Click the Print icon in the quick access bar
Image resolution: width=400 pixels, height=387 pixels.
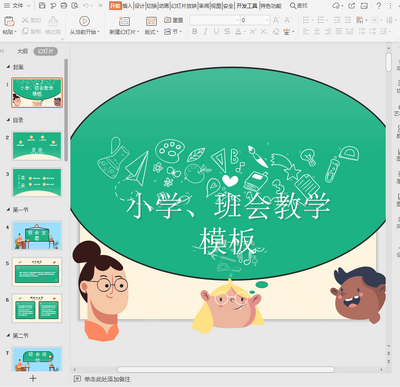[x=64, y=6]
